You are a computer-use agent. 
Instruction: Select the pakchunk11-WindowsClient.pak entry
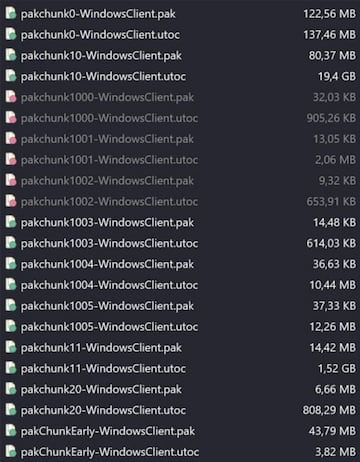(101, 348)
